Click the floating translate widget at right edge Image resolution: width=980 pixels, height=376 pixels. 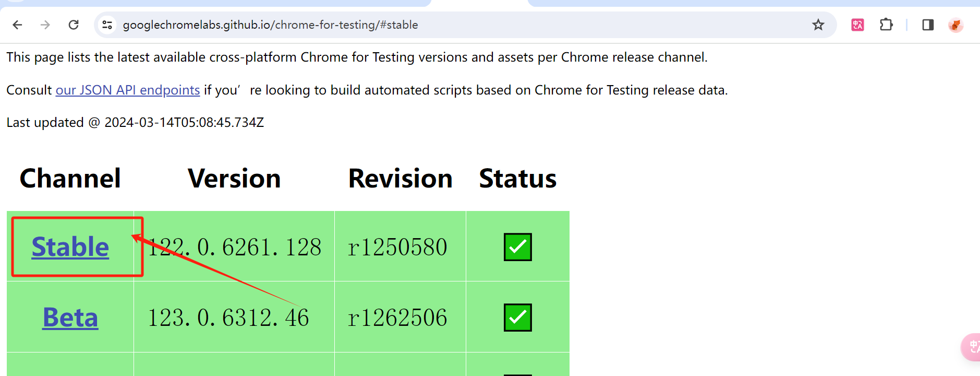click(x=971, y=347)
